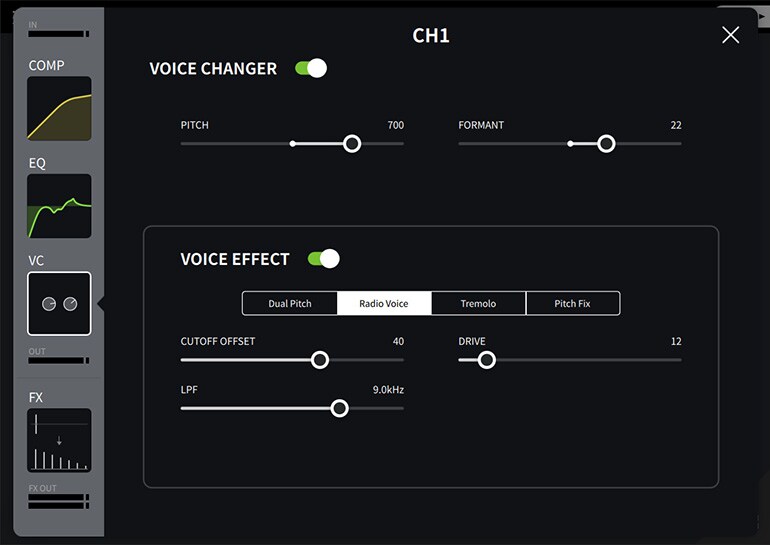This screenshot has width=770, height=545.
Task: Click the Drive slider knob
Action: [x=487, y=360]
